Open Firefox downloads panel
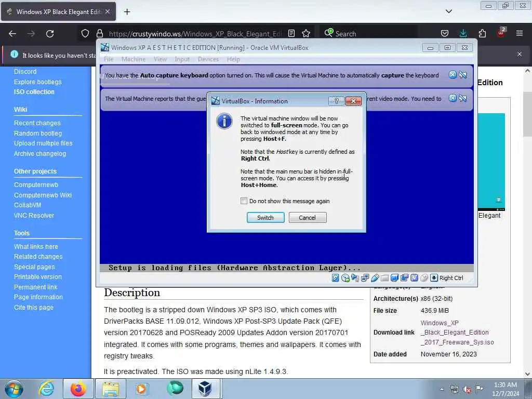Viewport: 532px width, 399px height. 463,33
